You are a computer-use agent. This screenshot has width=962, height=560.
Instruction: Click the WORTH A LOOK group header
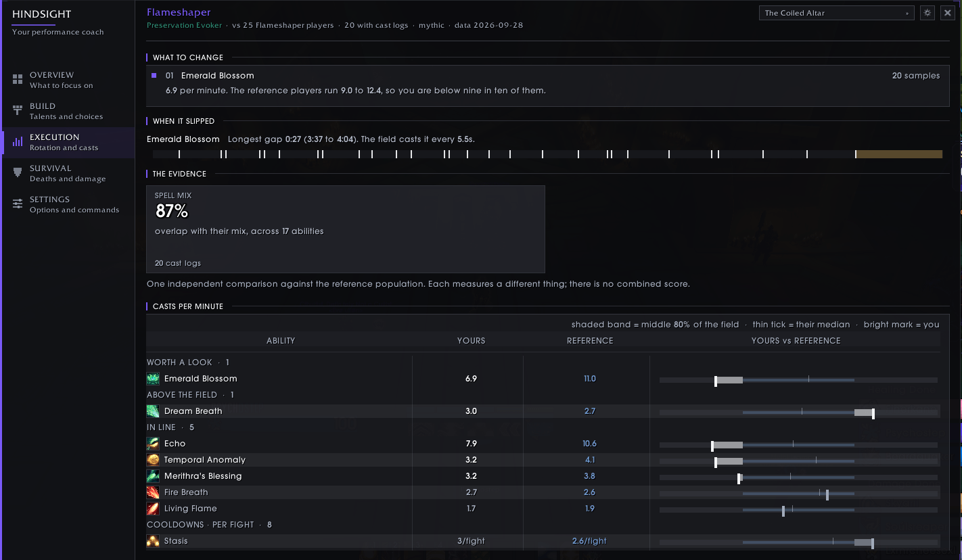pyautogui.click(x=188, y=363)
